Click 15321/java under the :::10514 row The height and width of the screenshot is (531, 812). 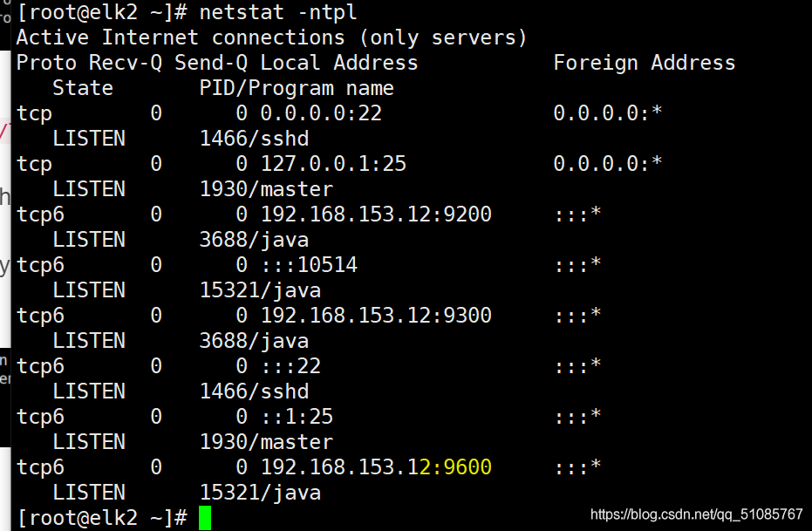(260, 291)
